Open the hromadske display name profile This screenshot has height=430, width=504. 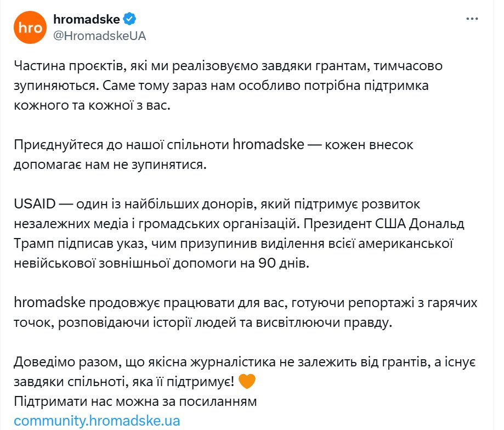coord(87,20)
